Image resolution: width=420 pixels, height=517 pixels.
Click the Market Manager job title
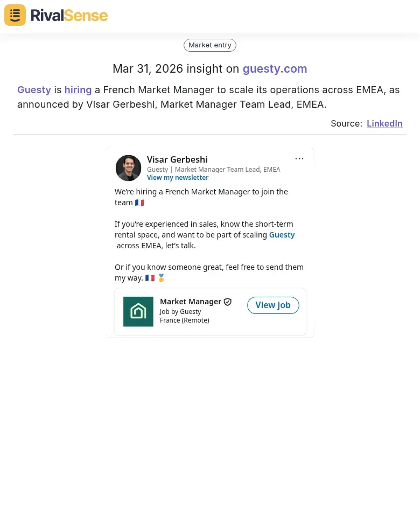pyautogui.click(x=191, y=302)
